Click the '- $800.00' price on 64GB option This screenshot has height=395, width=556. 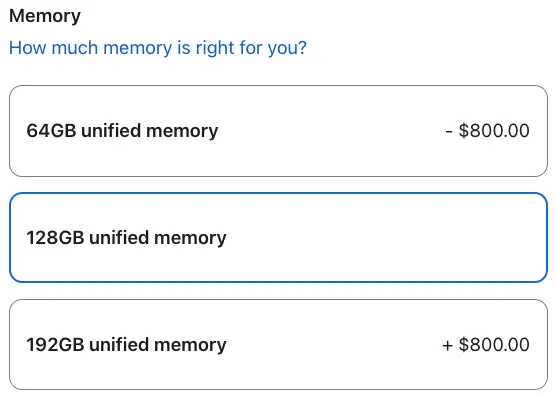[x=487, y=130]
